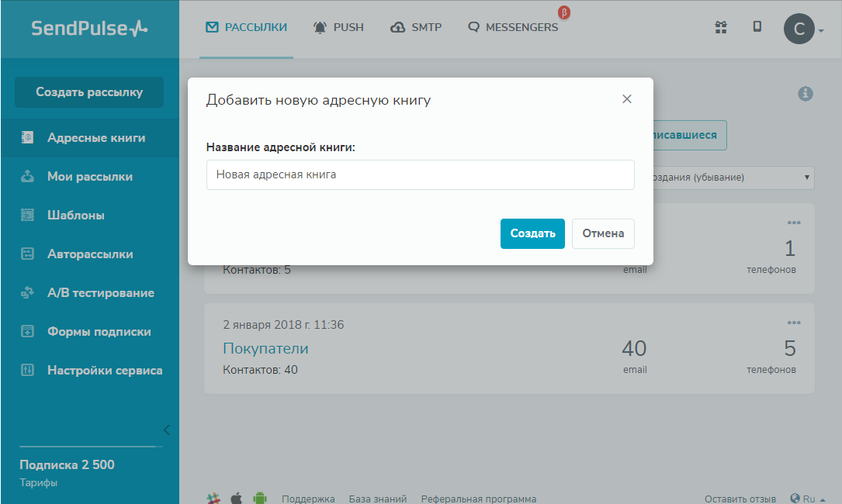This screenshot has height=504, width=842.
Task: Click the Apple icon in footer
Action: click(x=237, y=499)
